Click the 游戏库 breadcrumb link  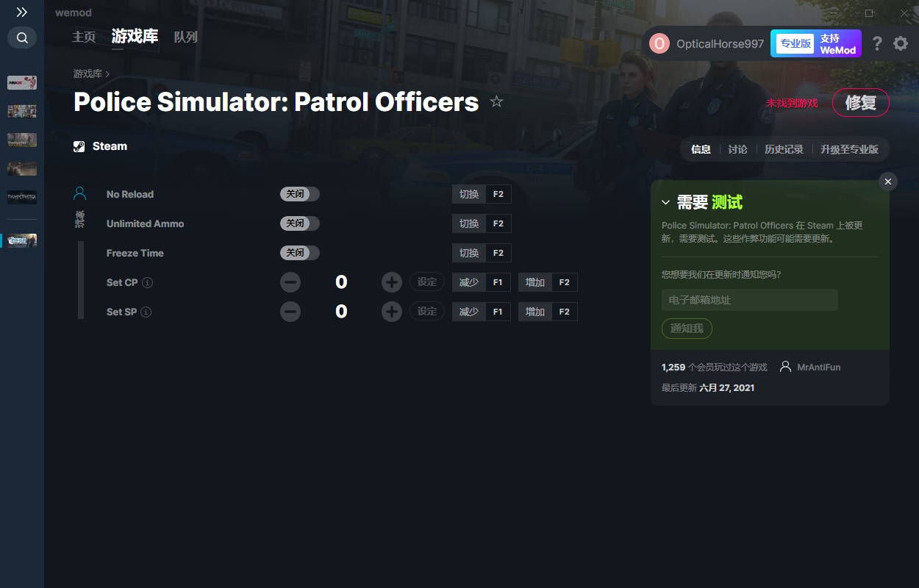click(x=87, y=74)
